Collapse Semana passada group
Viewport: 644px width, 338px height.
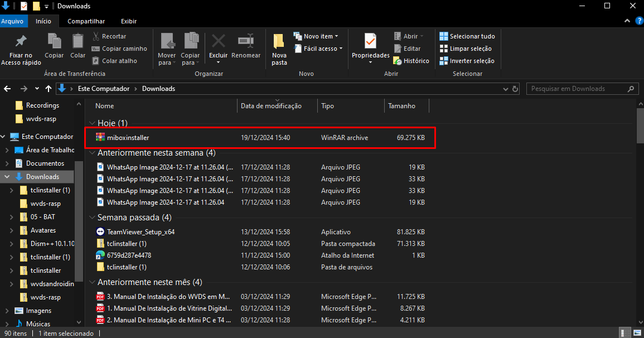[93, 218]
